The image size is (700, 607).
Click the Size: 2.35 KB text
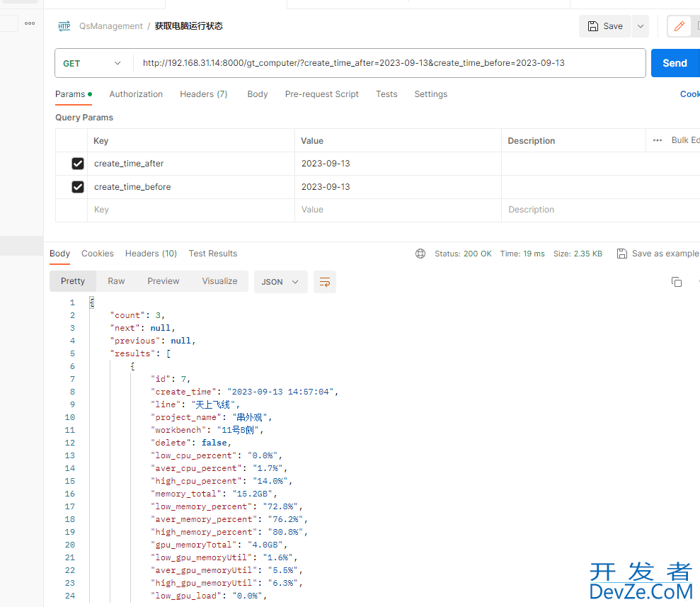[x=578, y=254]
